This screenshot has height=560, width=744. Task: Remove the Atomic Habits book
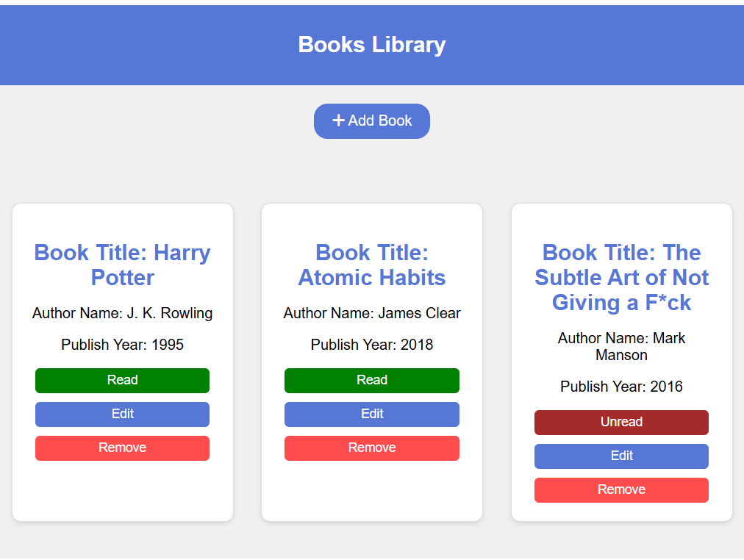tap(372, 448)
